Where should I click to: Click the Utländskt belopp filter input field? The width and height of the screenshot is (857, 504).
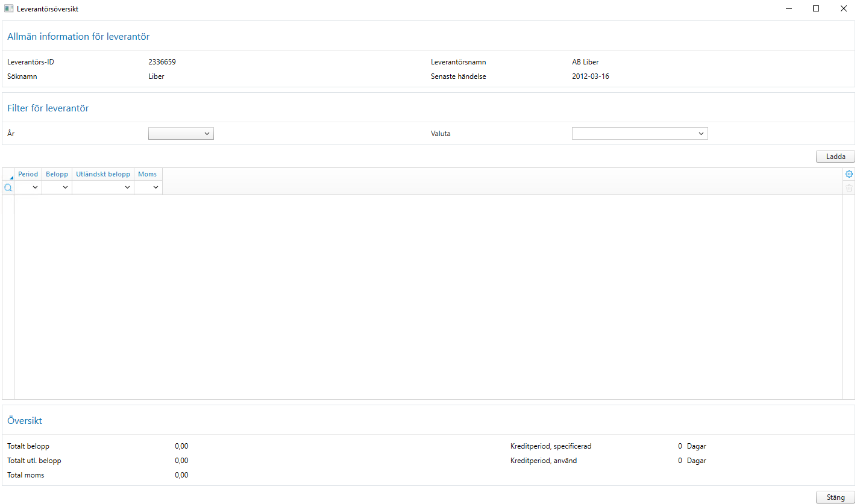point(96,187)
